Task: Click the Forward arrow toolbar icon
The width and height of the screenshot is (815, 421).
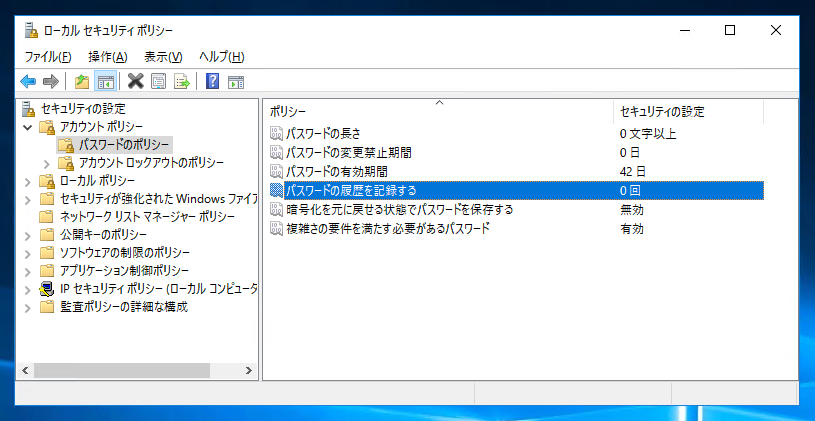Action: point(50,81)
